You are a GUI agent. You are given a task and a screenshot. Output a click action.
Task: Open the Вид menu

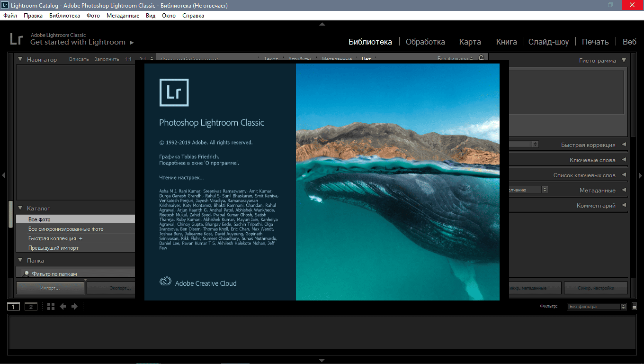[151, 16]
